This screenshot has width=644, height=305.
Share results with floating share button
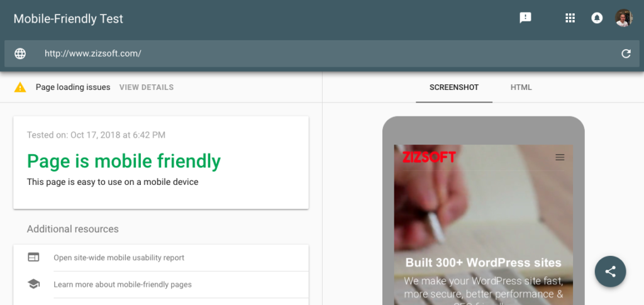click(610, 271)
